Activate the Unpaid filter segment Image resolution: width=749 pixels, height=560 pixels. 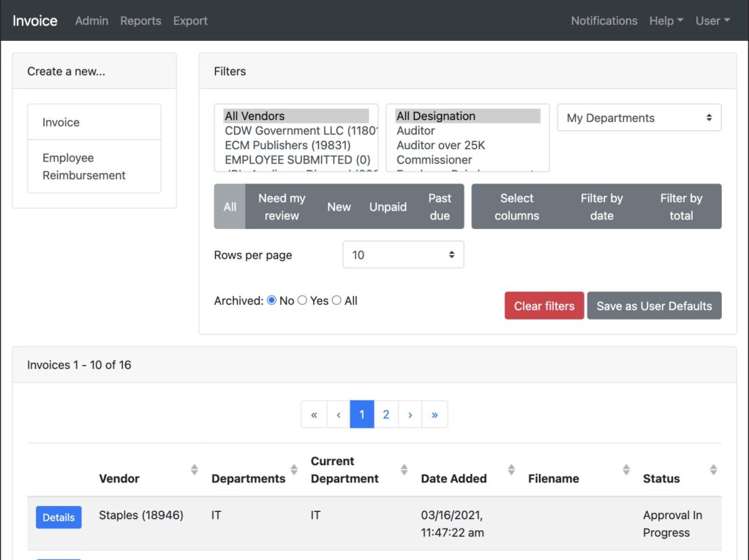[x=388, y=206]
